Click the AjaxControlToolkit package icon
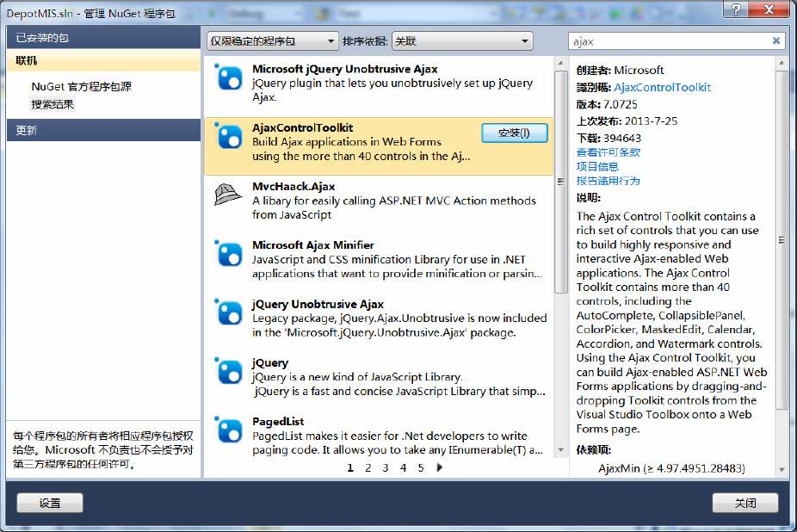The image size is (797, 532). click(228, 136)
